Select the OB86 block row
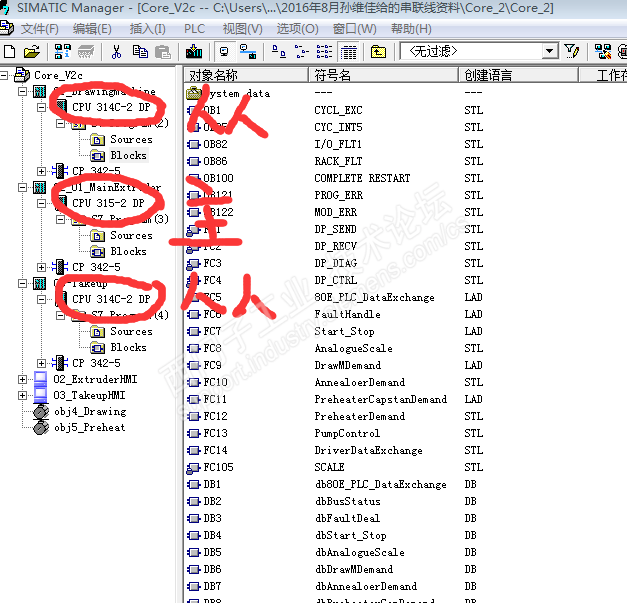This screenshot has height=603, width=627. pos(215,161)
